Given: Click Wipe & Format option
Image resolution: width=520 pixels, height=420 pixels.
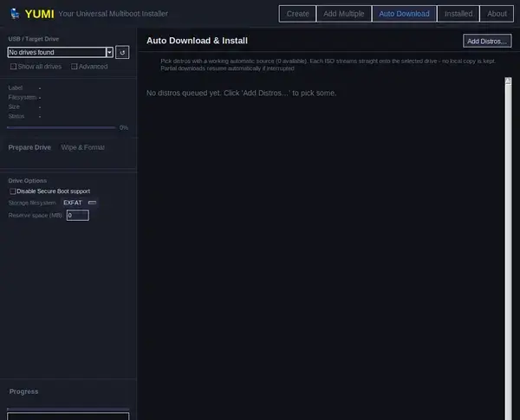Looking at the screenshot, I should click(83, 147).
